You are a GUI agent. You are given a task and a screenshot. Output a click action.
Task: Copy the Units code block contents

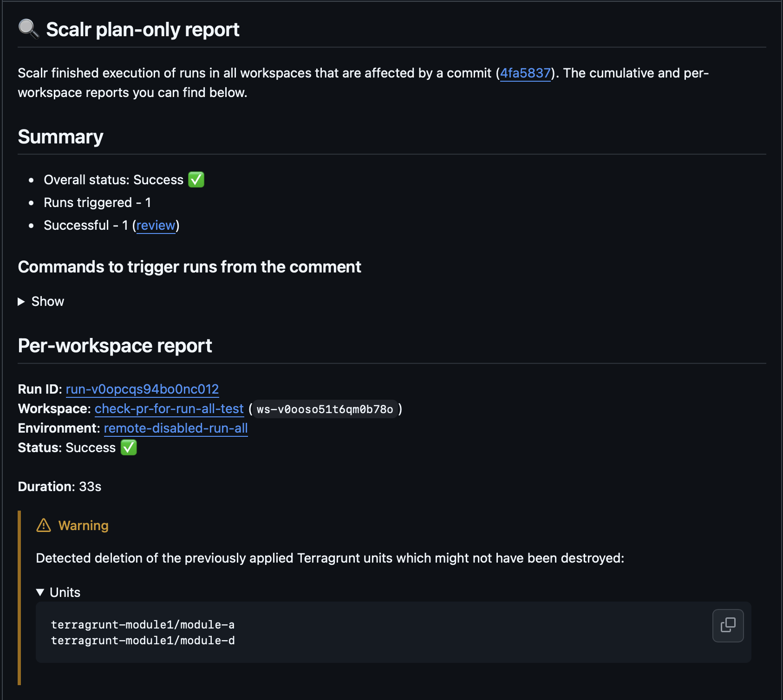click(x=728, y=625)
